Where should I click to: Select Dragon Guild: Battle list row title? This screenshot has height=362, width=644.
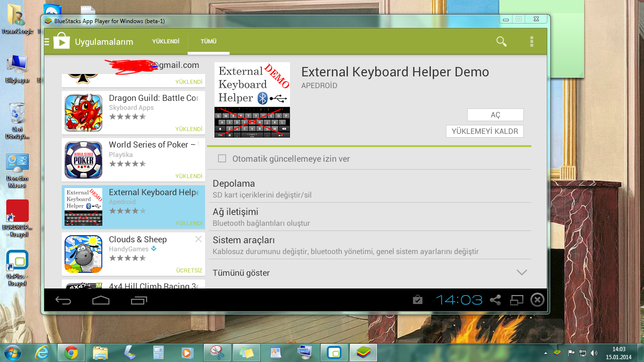point(154,98)
